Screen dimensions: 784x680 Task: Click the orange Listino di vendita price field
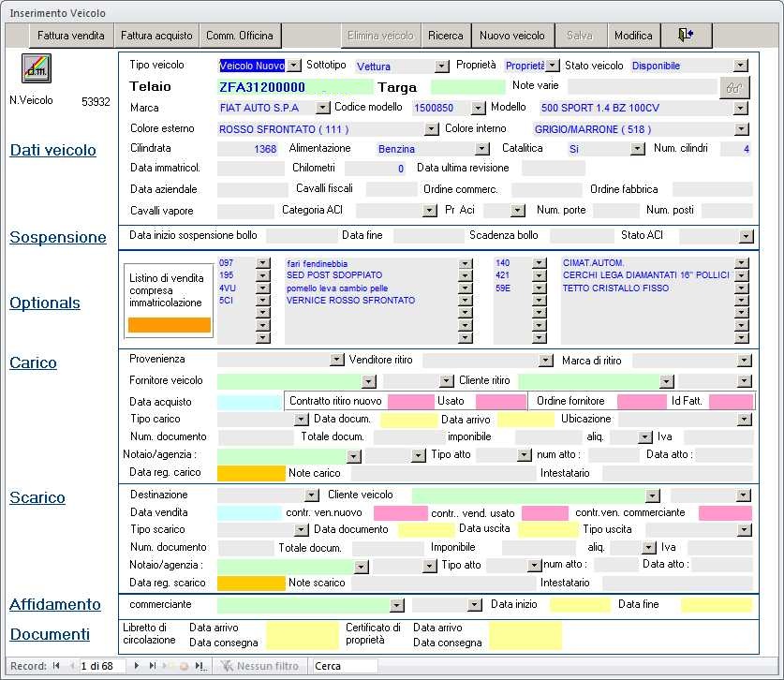170,325
